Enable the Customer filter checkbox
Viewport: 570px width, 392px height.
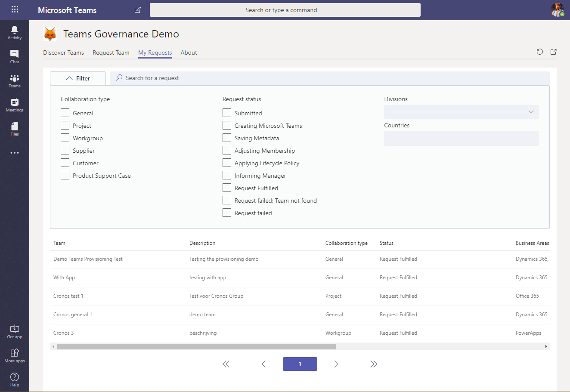65,163
